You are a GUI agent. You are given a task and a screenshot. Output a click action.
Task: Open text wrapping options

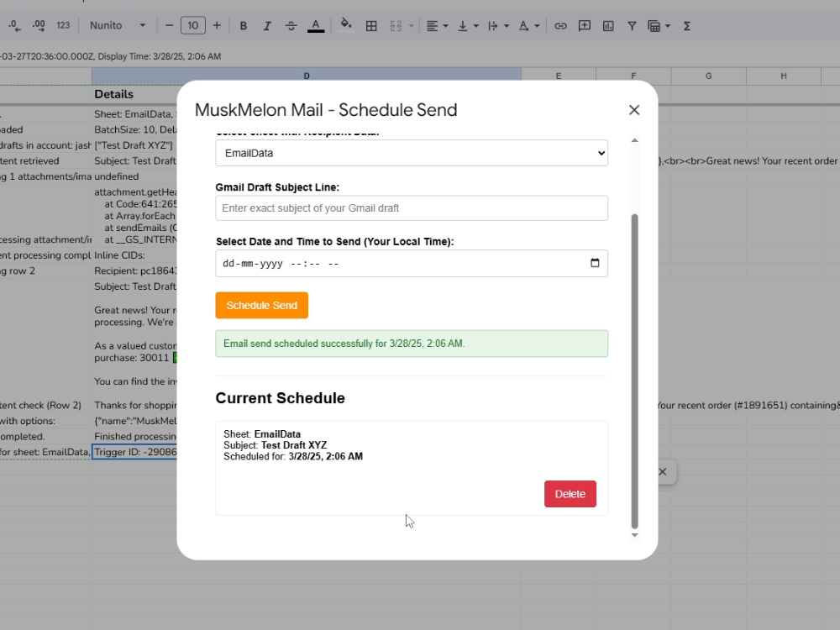click(x=493, y=26)
